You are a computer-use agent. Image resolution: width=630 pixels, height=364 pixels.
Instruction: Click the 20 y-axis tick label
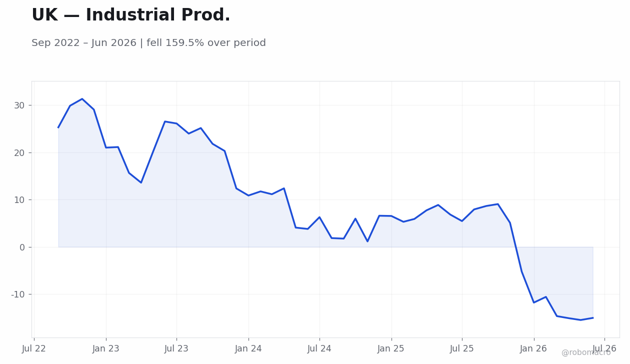[19, 153]
